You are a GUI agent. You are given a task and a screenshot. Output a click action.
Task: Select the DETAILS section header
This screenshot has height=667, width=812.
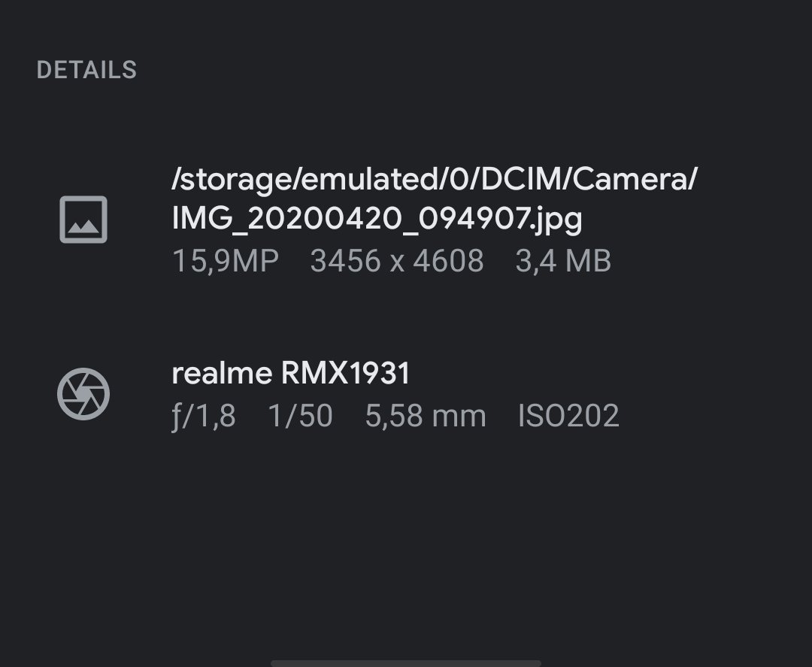pyautogui.click(x=86, y=70)
